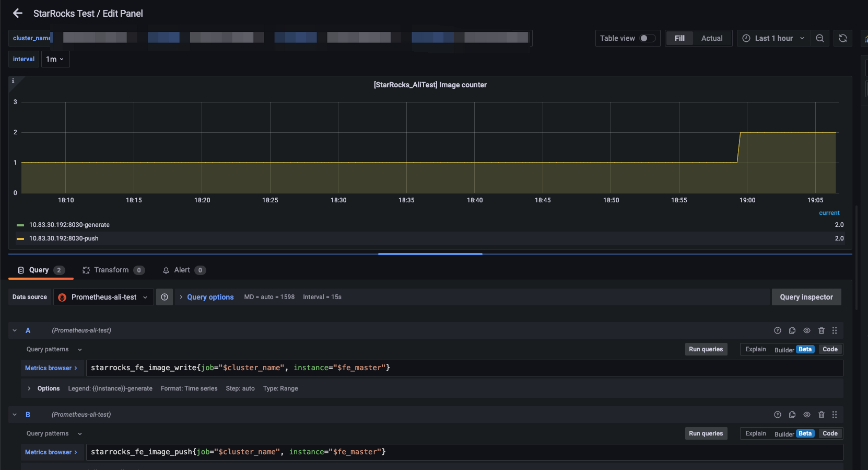
Task: Hide query A using the eye icon
Action: pyautogui.click(x=807, y=330)
